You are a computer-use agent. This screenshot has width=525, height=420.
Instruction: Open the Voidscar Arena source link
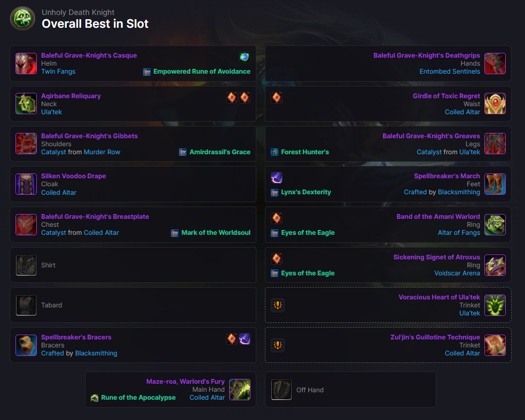click(457, 273)
